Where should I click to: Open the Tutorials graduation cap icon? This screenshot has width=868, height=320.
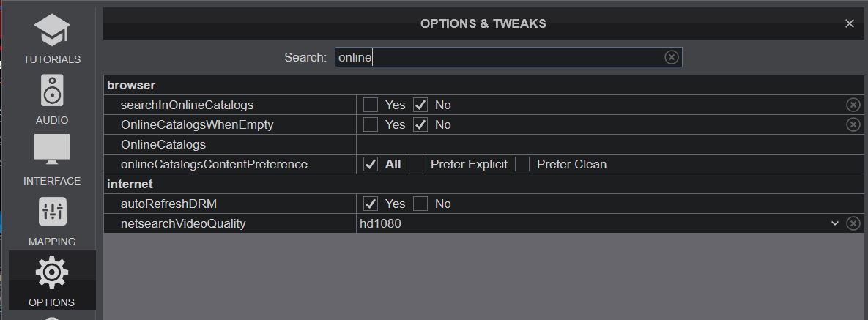pos(52,30)
